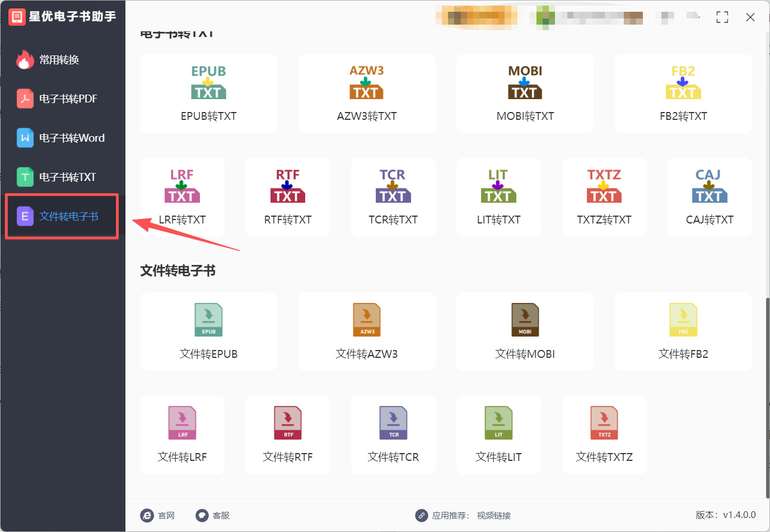Open the TCR转TXT converter
770x532 pixels.
393,197
